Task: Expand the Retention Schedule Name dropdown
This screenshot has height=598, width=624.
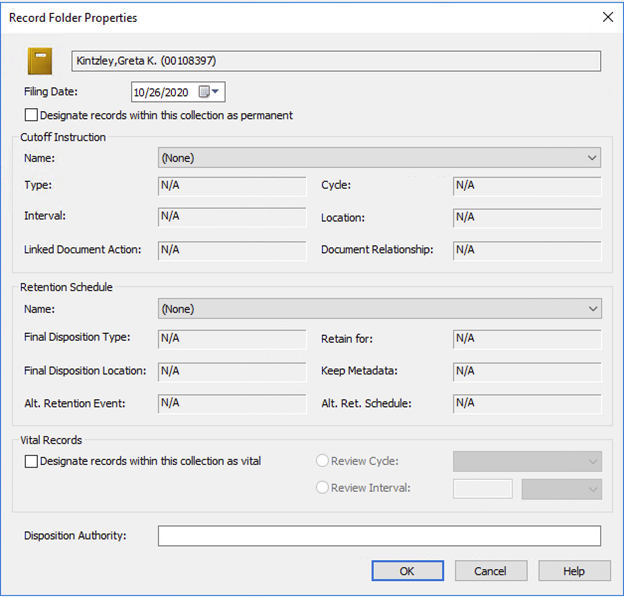Action: 593,309
